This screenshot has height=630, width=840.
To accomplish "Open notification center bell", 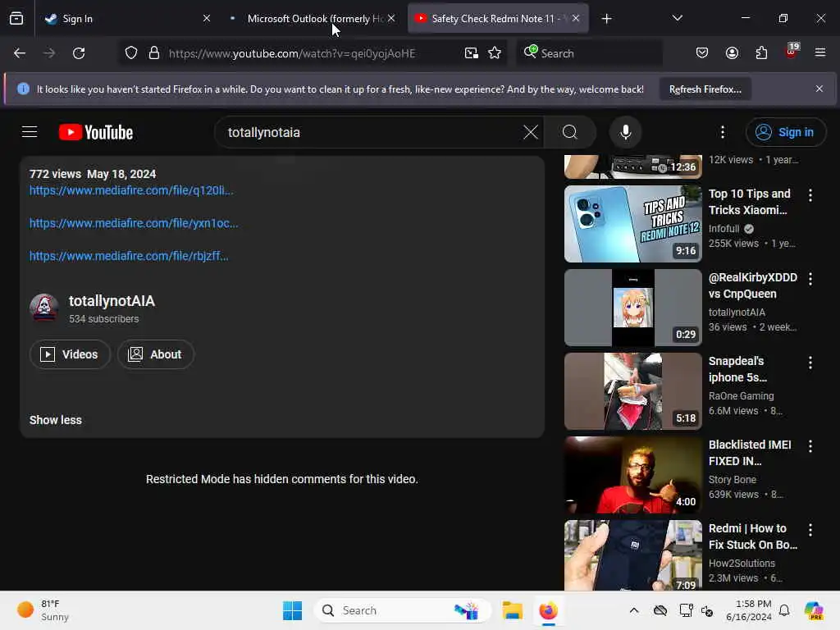I will [x=784, y=610].
